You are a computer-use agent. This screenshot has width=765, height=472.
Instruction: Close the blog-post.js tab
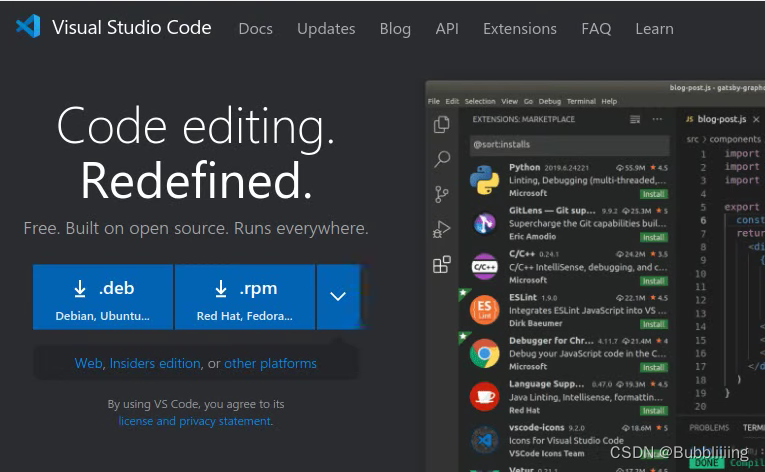click(x=756, y=120)
